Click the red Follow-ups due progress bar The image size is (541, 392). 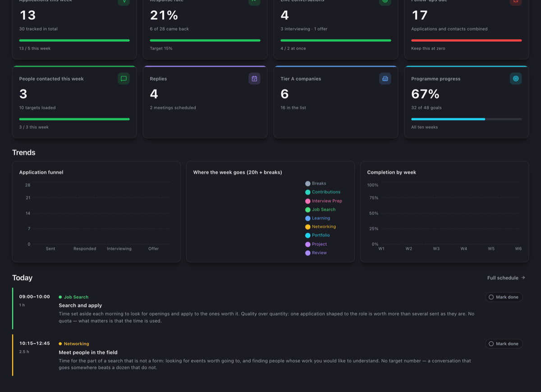click(466, 40)
